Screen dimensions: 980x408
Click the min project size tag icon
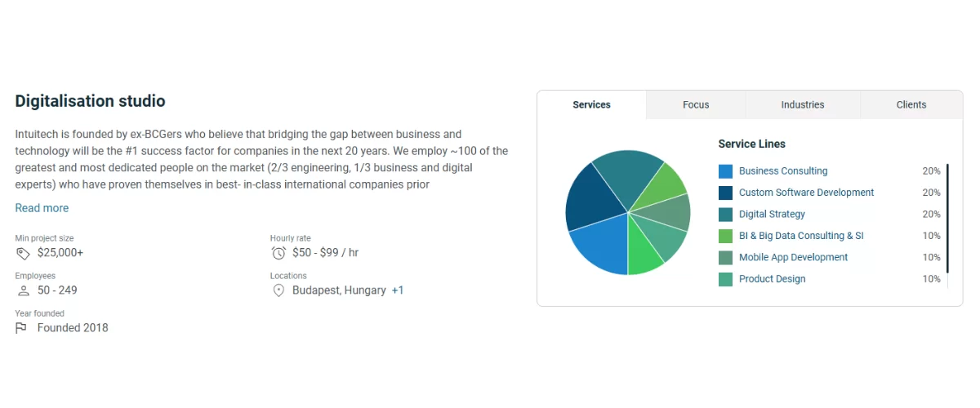point(22,253)
